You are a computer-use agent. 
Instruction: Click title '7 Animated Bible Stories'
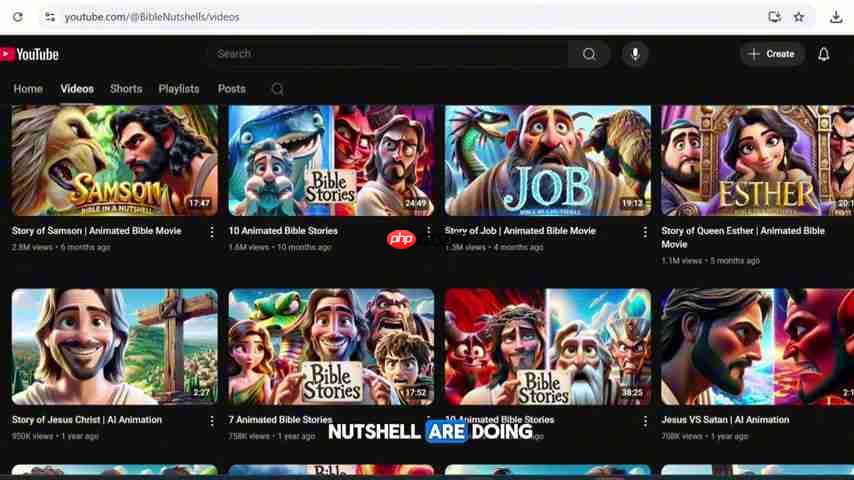click(280, 420)
